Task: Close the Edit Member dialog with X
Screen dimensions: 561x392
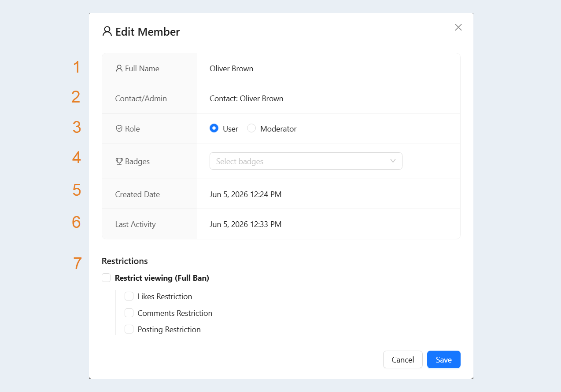Action: 458,27
